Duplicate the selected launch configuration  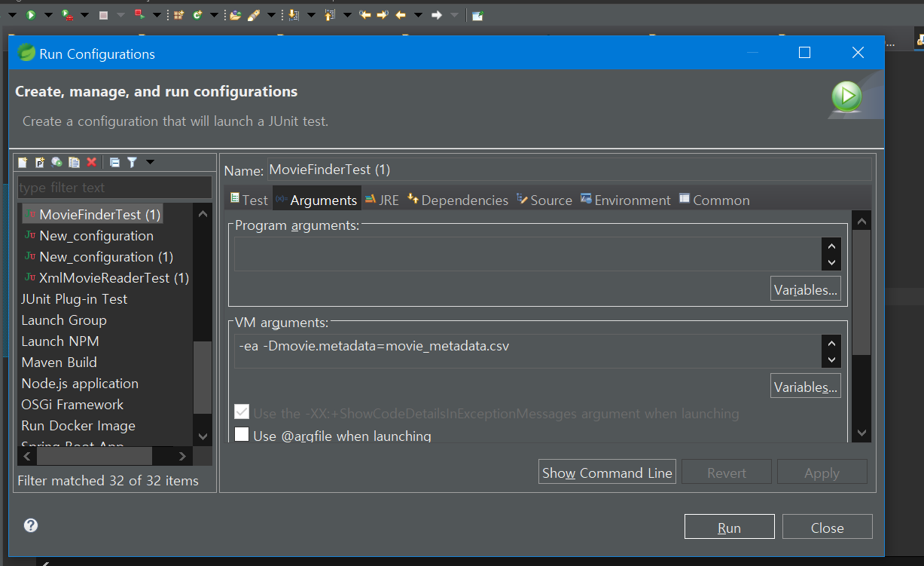(x=74, y=162)
